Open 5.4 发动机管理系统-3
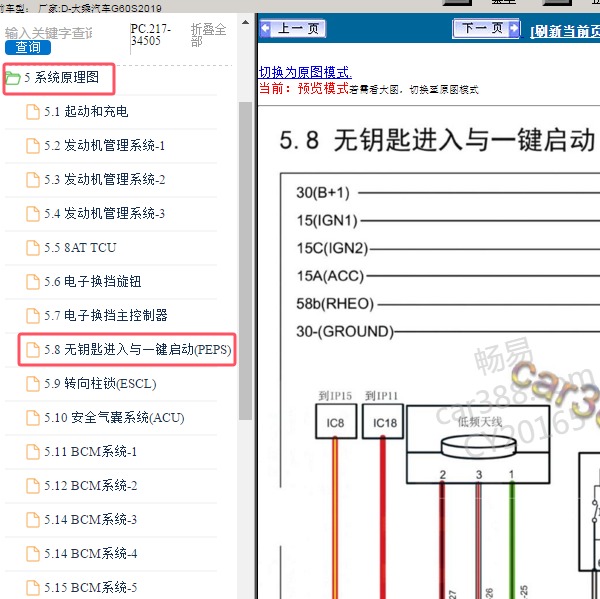600x599 pixels. [104, 214]
